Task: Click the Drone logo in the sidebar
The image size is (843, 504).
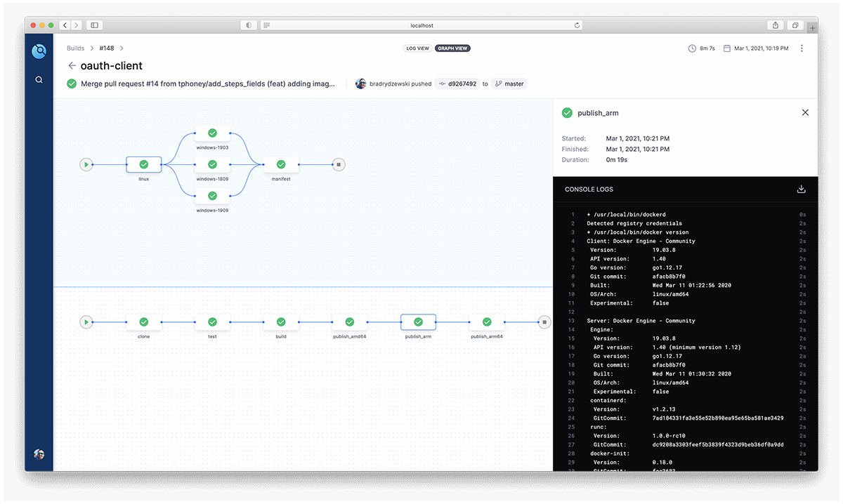Action: click(39, 51)
